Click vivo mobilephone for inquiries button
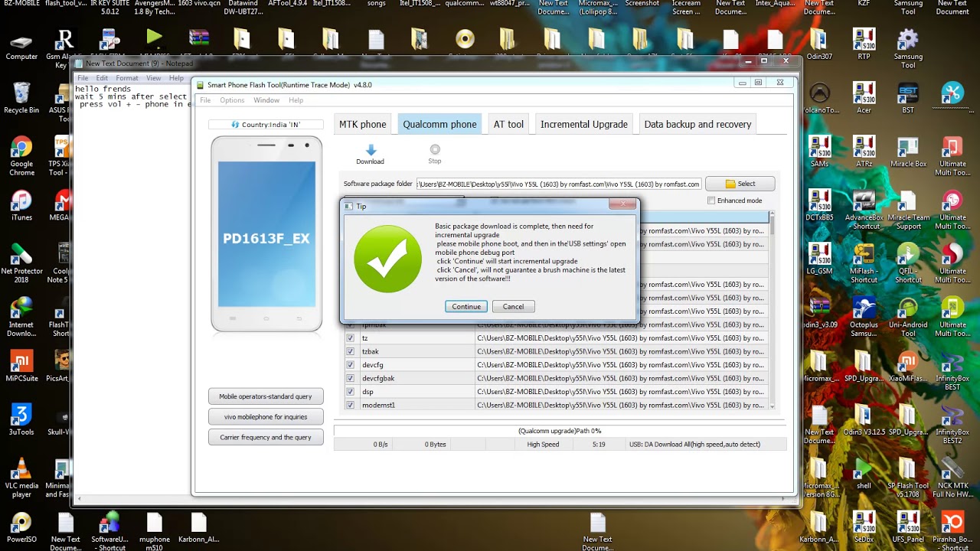Viewport: 980px width, 551px height. [x=266, y=417]
